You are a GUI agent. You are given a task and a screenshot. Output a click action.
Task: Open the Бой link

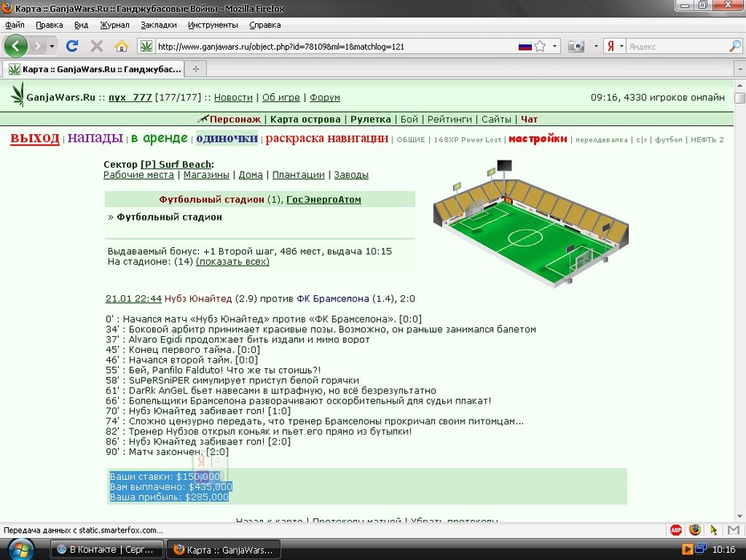pos(409,120)
